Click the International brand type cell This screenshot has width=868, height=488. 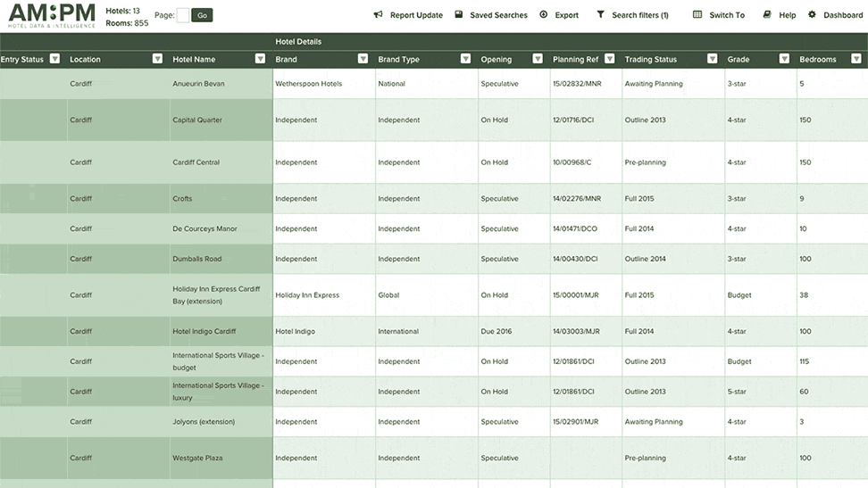coord(398,331)
